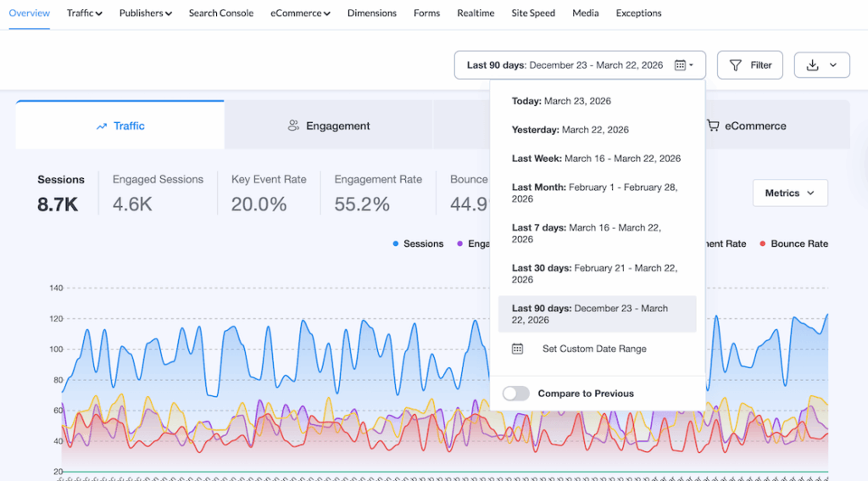
Task: Click the people icon on Engagement tab
Action: 293,126
